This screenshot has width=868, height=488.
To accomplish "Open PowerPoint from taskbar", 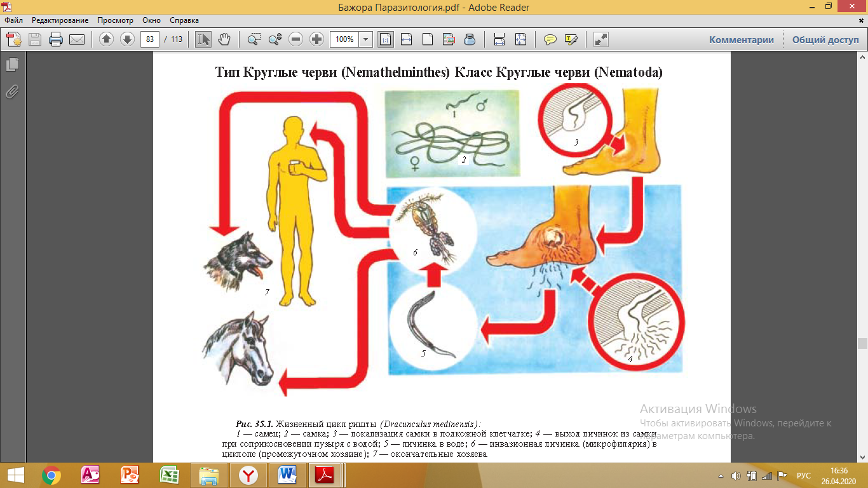I will click(x=130, y=475).
